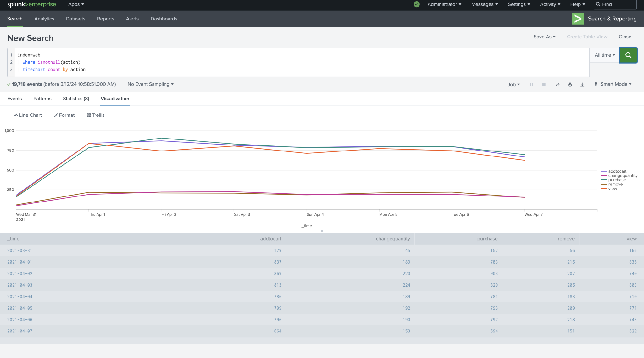This screenshot has width=644, height=358.
Task: Open the chart Format options
Action: coord(64,115)
